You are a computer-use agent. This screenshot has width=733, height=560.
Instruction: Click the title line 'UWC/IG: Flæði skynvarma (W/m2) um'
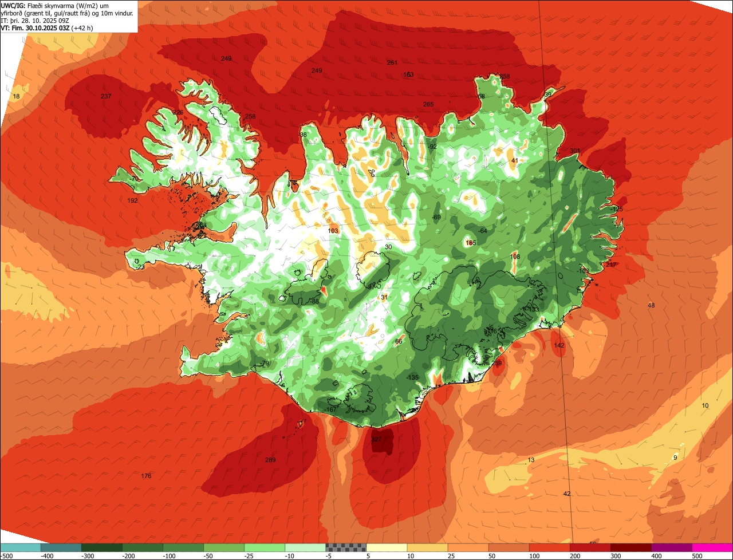[x=56, y=5]
